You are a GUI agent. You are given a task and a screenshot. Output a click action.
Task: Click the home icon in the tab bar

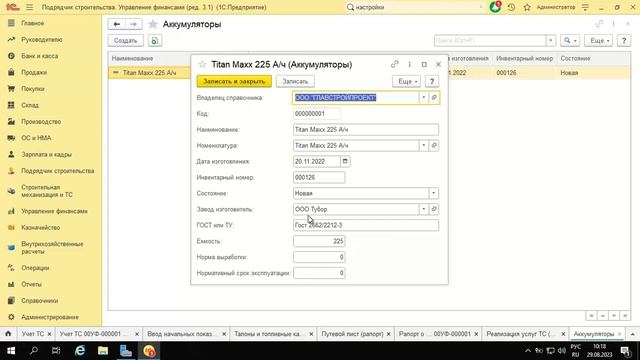pos(8,334)
